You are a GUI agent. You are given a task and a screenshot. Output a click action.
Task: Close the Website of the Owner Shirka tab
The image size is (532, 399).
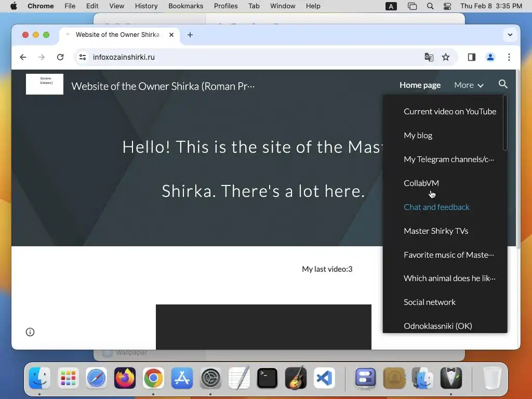click(x=171, y=35)
